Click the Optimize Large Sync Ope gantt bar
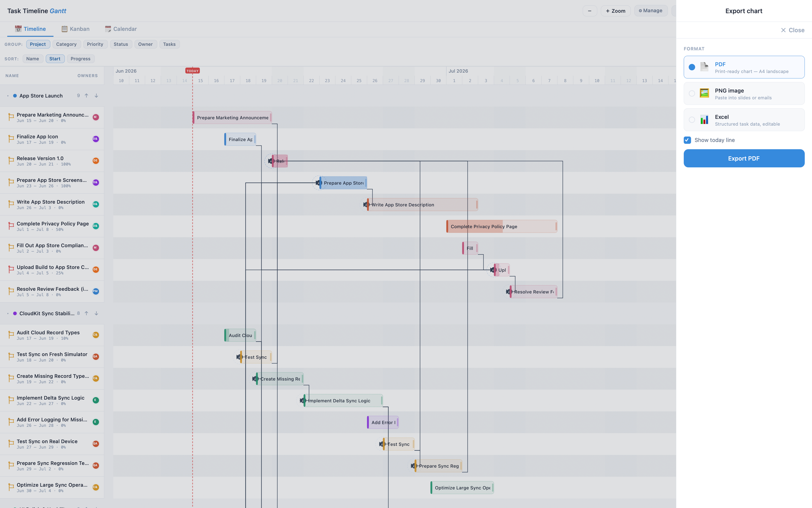Viewport: 812px width, 508px height. (462, 487)
